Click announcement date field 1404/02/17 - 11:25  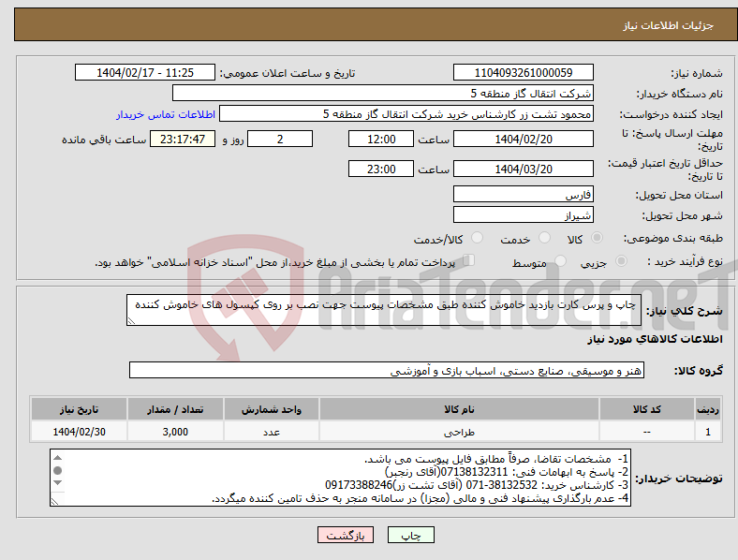tap(145, 72)
